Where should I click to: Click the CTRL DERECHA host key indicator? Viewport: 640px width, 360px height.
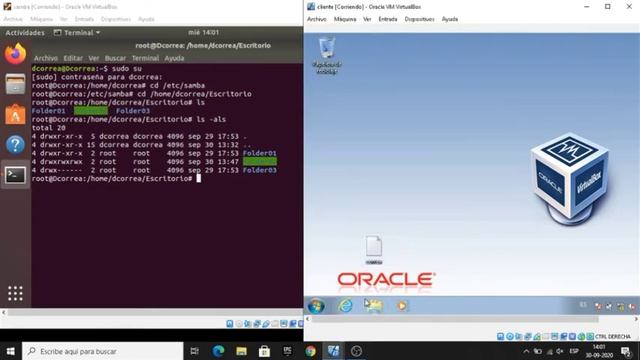[x=613, y=337]
